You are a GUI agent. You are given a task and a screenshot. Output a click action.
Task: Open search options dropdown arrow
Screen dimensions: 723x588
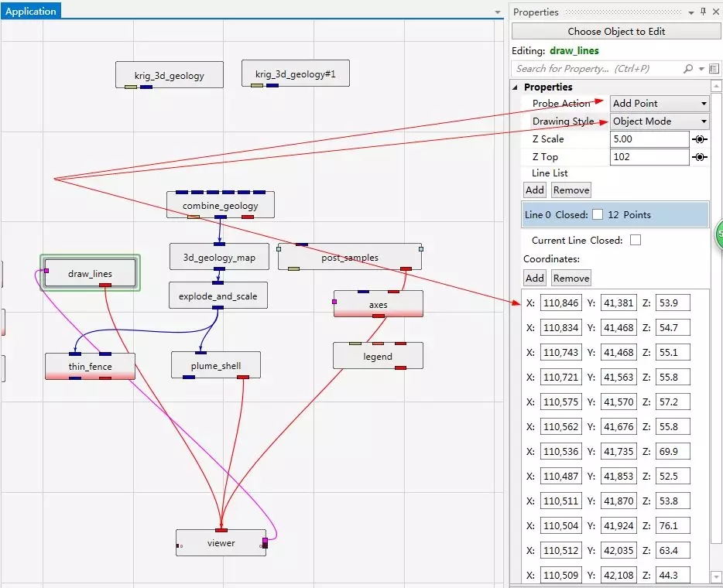pos(701,69)
